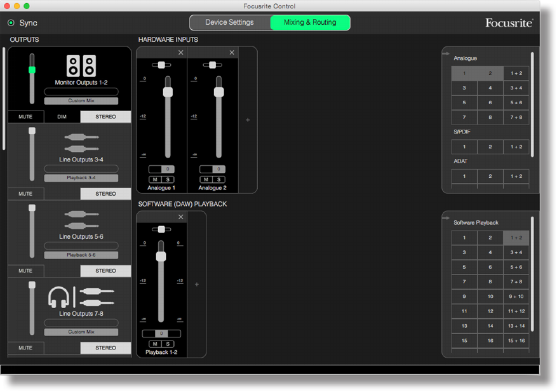Toggle STEREO on Line Outputs 7-8
The image size is (557, 392).
click(x=105, y=348)
